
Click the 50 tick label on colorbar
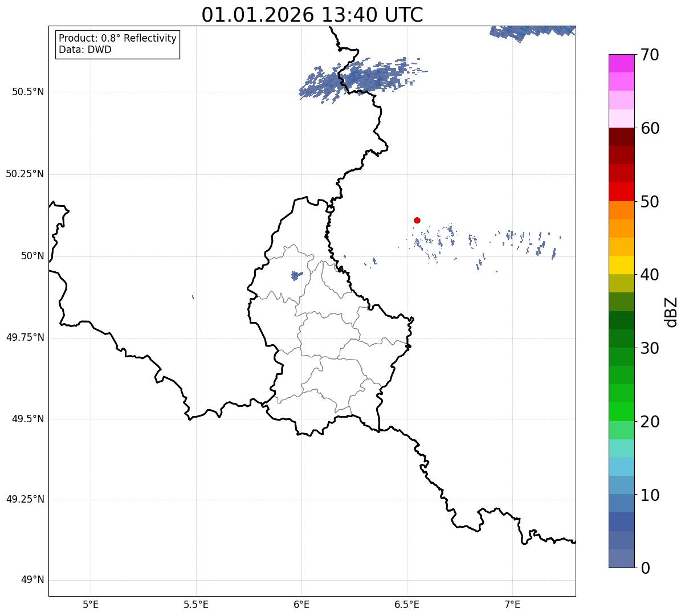(x=650, y=202)
